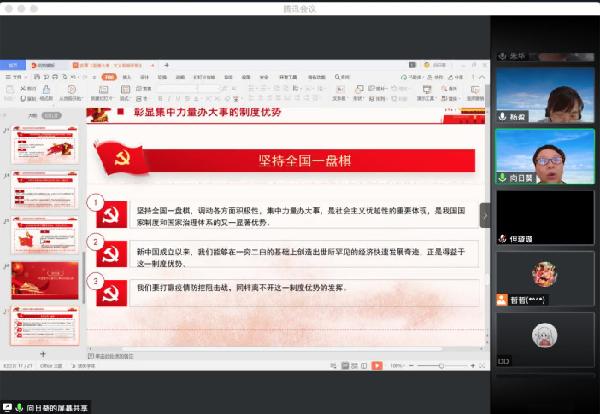Toggle Italic formatting in ribbon
The image size is (600, 414).
[169, 98]
